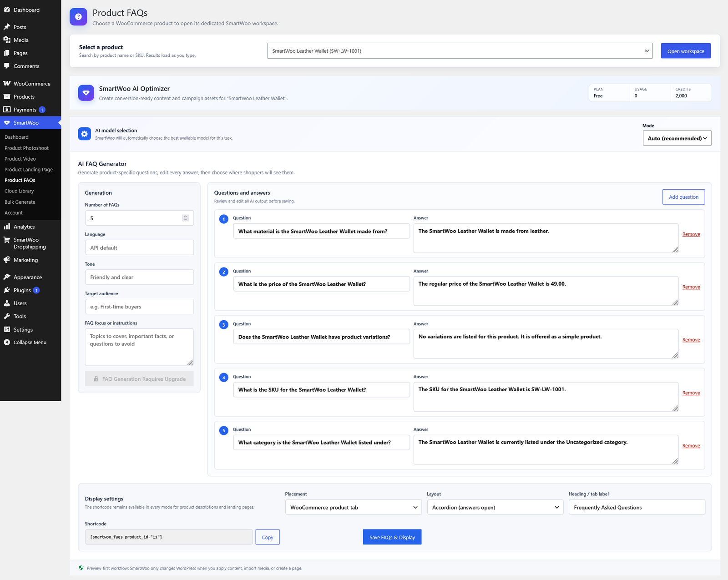Open Product Photoshoot submenu item
728x580 pixels.
[26, 148]
